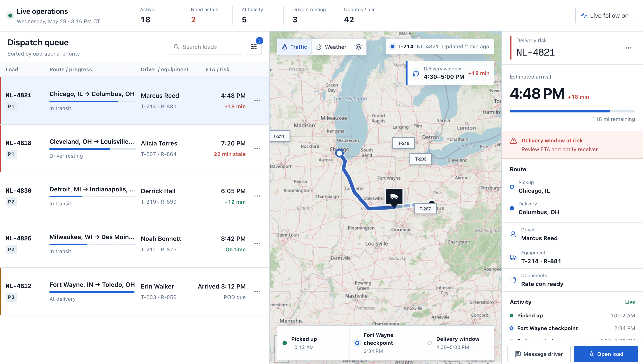Click the Updates / min stat showing 42
The height and width of the screenshot is (364, 643).
pos(359,16)
